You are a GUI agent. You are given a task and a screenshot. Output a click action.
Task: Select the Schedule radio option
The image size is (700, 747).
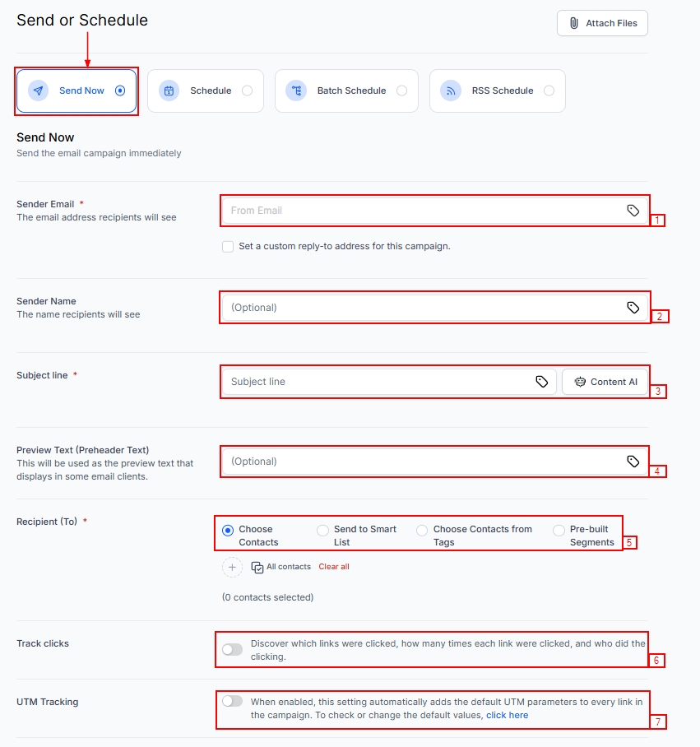coord(247,90)
